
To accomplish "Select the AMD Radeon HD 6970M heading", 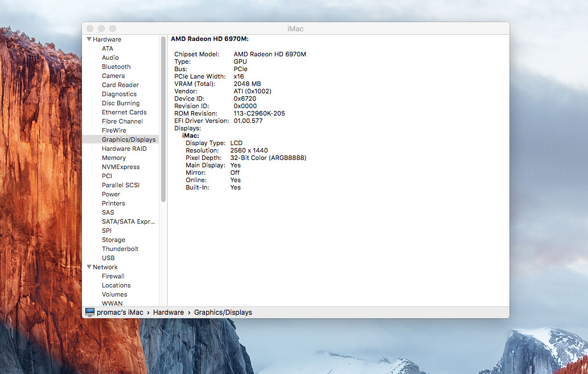I will (209, 39).
